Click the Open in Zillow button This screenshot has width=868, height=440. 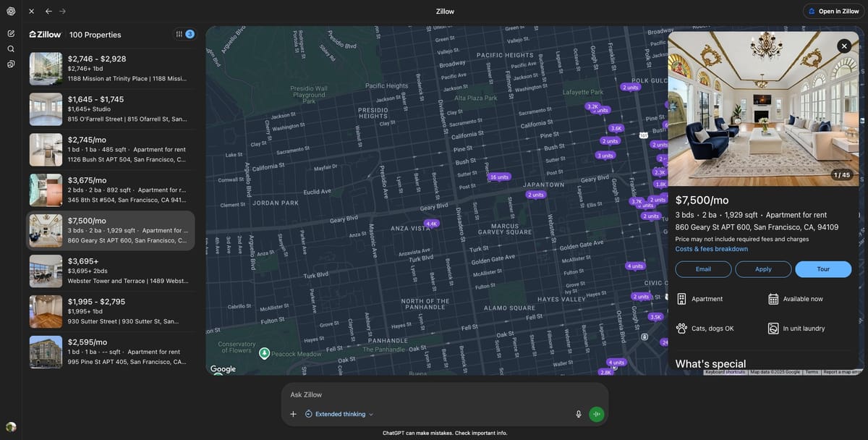tap(834, 12)
